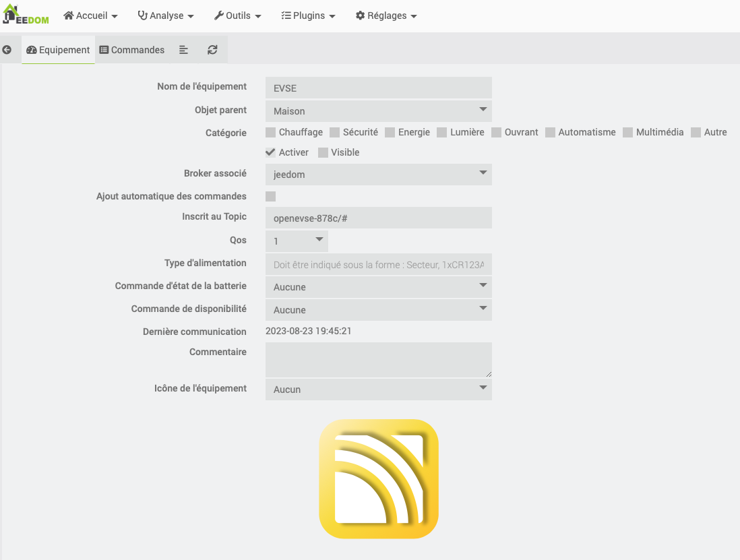Click the Jeedom logo
Viewport: 740px width, 560px height.
click(26, 15)
